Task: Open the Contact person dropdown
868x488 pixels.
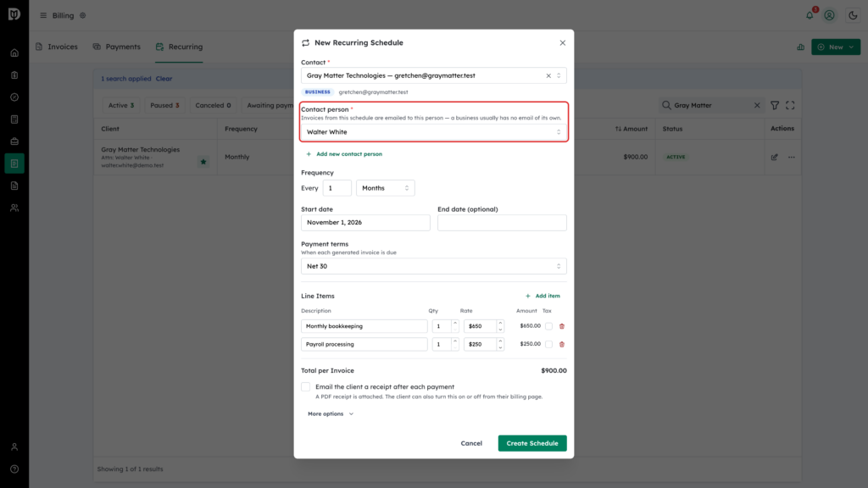Action: tap(433, 131)
